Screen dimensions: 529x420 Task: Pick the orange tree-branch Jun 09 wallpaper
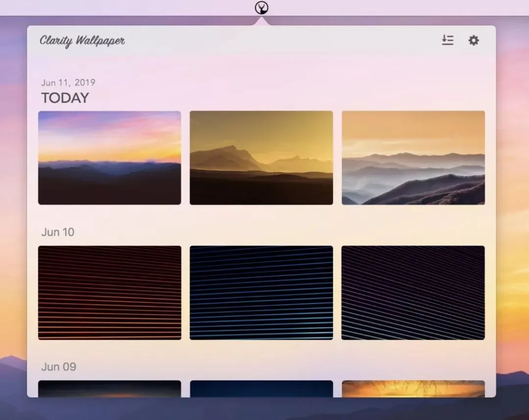pos(413,389)
